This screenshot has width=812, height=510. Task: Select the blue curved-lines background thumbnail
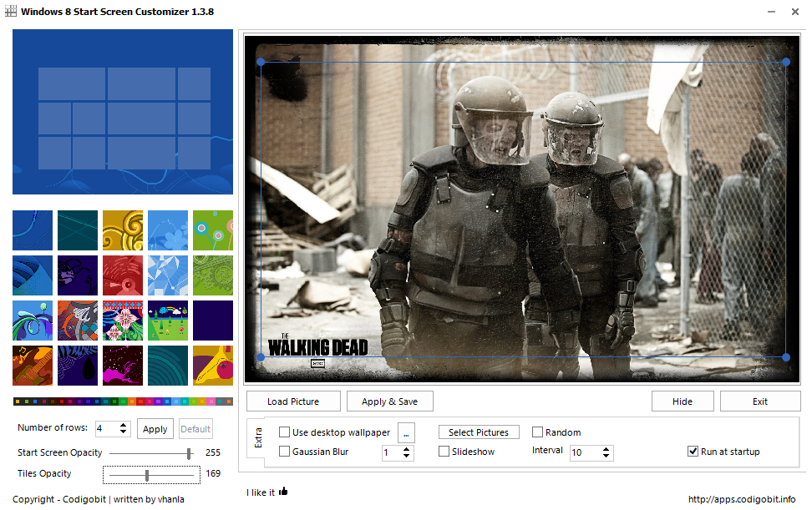pyautogui.click(x=33, y=230)
